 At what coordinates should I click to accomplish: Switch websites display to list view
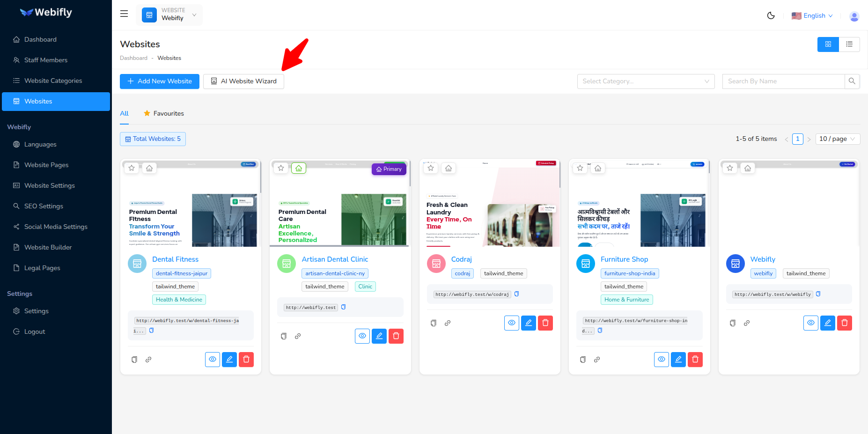click(x=850, y=44)
